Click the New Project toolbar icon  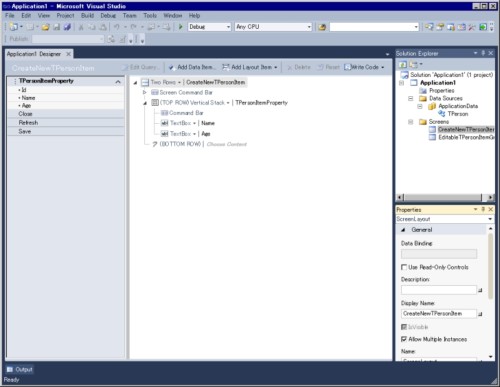pos(14,27)
